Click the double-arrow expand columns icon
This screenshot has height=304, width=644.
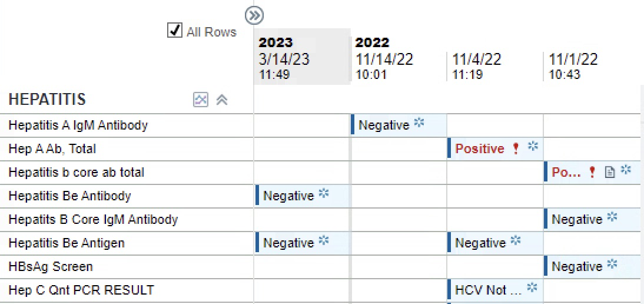(254, 16)
